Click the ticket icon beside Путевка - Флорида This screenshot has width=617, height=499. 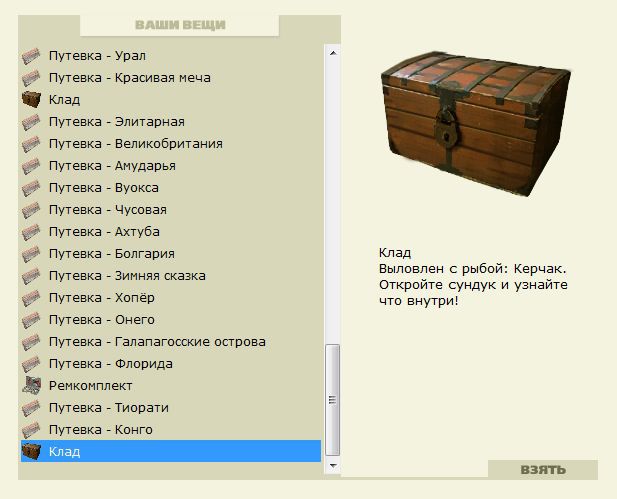click(31, 364)
